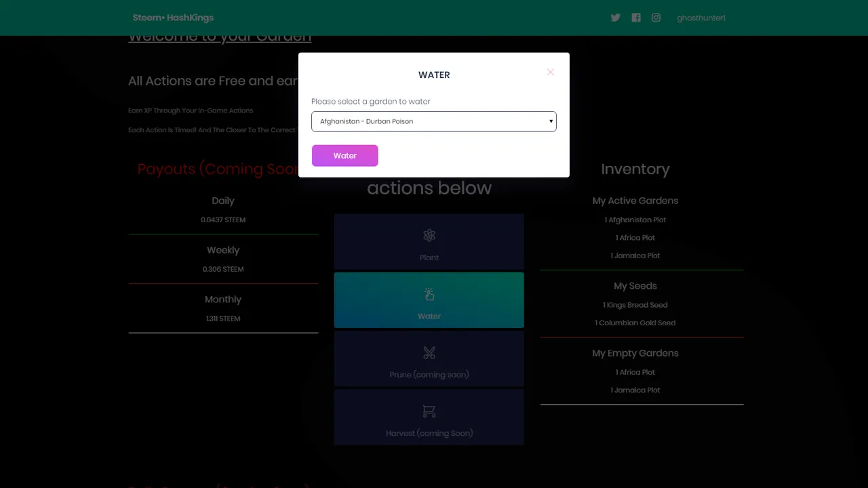Image resolution: width=868 pixels, height=488 pixels.
Task: Open the Instagram icon in header
Action: click(x=656, y=18)
